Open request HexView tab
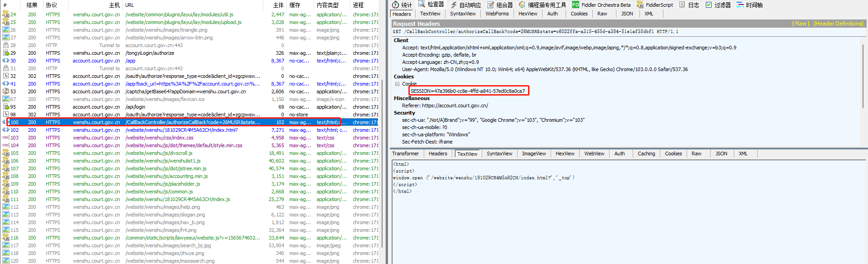 click(528, 14)
